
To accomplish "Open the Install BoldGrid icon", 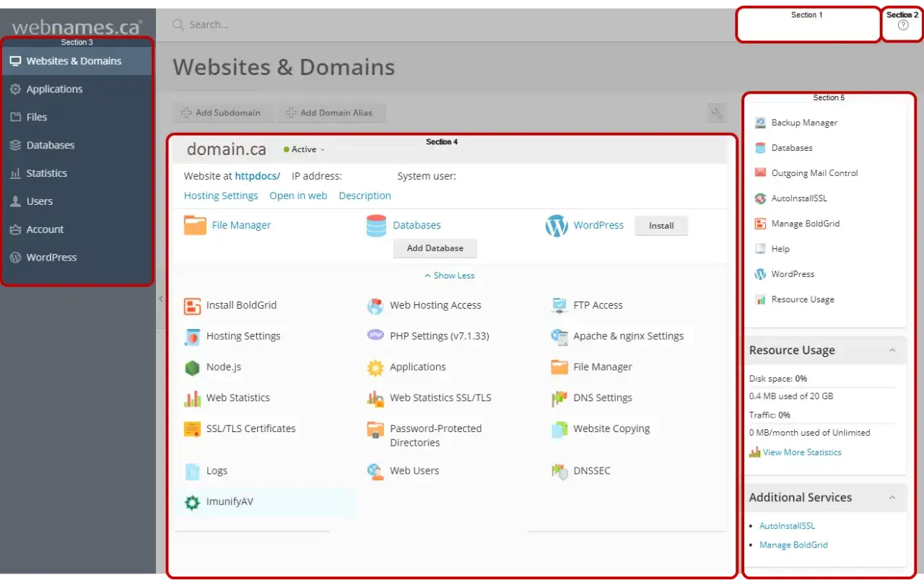I will point(192,306).
